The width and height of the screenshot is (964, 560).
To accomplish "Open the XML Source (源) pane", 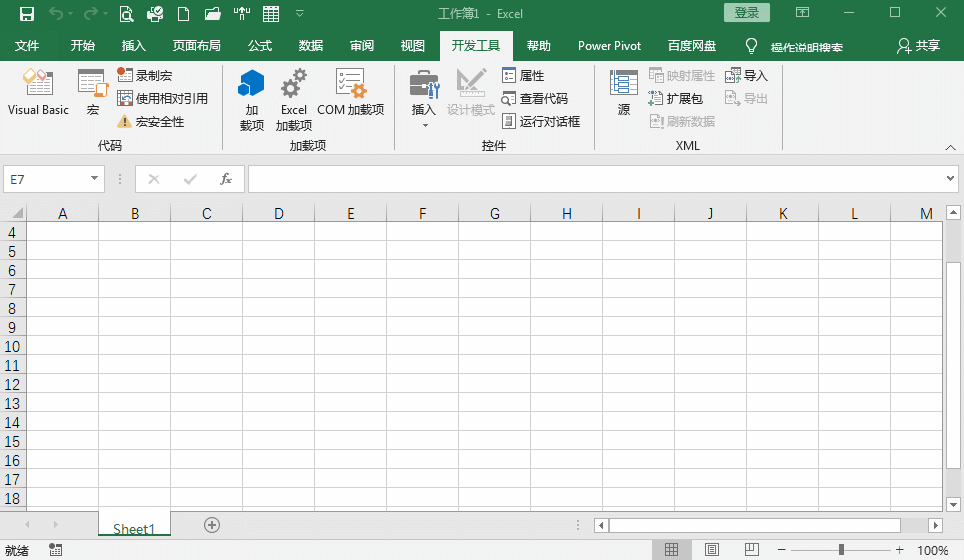I will click(x=623, y=92).
